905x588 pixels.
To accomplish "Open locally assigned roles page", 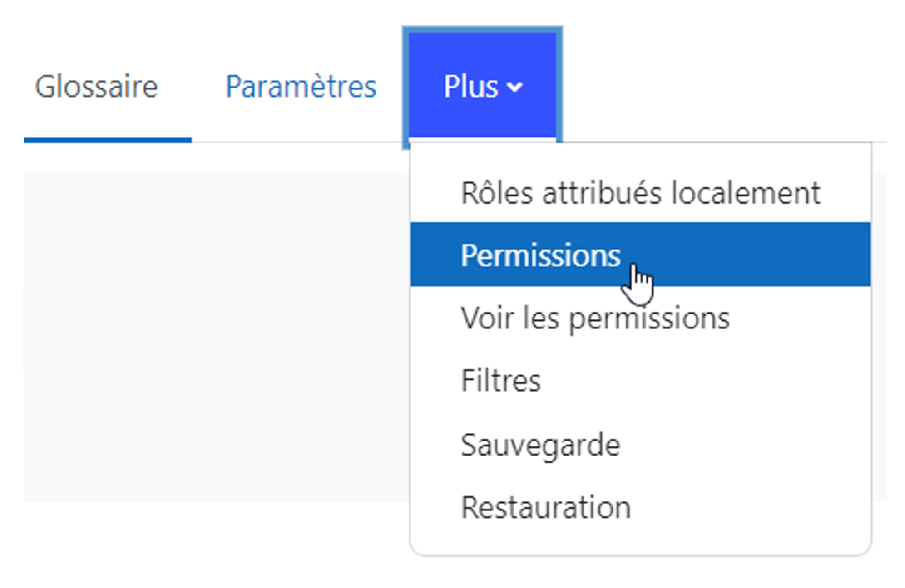I will [x=640, y=193].
